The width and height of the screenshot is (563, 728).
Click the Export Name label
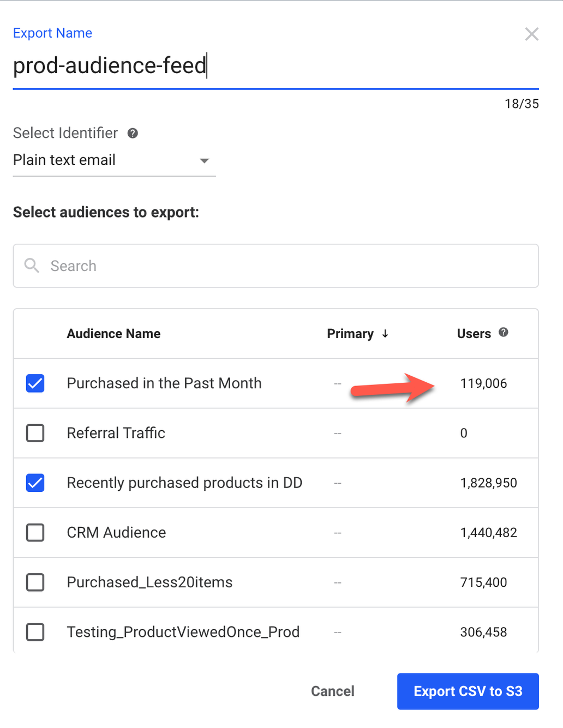(x=52, y=33)
